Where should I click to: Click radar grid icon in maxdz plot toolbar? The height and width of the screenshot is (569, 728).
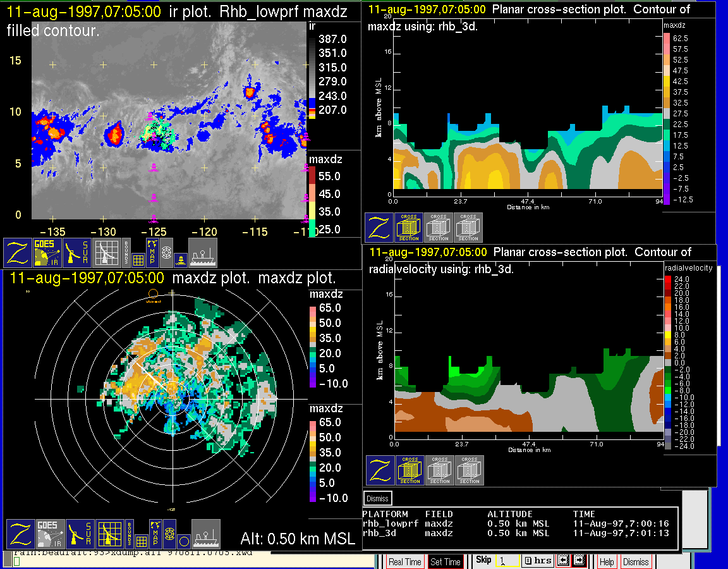111,534
